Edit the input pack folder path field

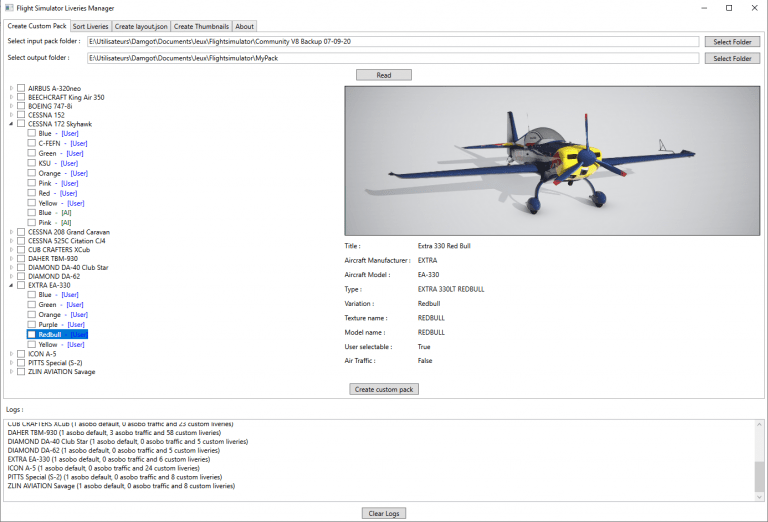(x=393, y=42)
